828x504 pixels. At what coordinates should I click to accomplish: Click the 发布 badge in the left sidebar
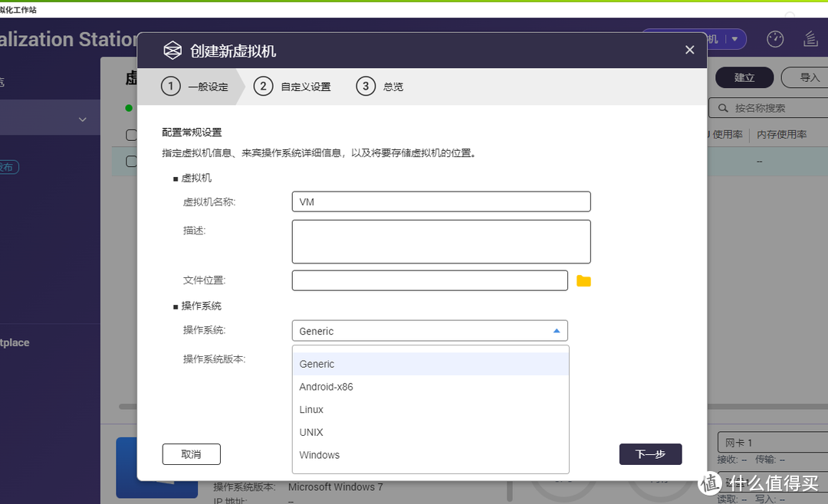click(7, 167)
